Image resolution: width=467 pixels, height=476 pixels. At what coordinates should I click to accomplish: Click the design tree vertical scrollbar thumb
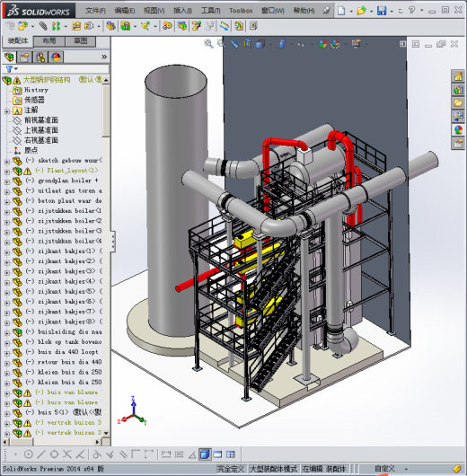tap(106, 110)
